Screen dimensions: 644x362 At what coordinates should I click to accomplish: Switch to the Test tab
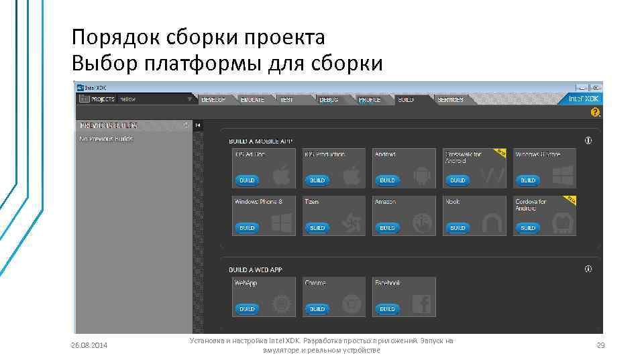tap(287, 99)
